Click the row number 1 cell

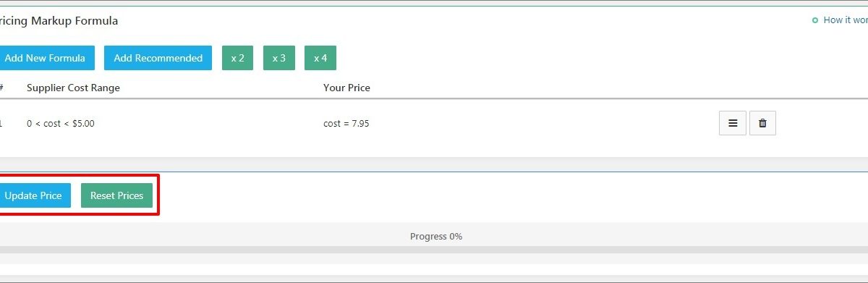1,124
